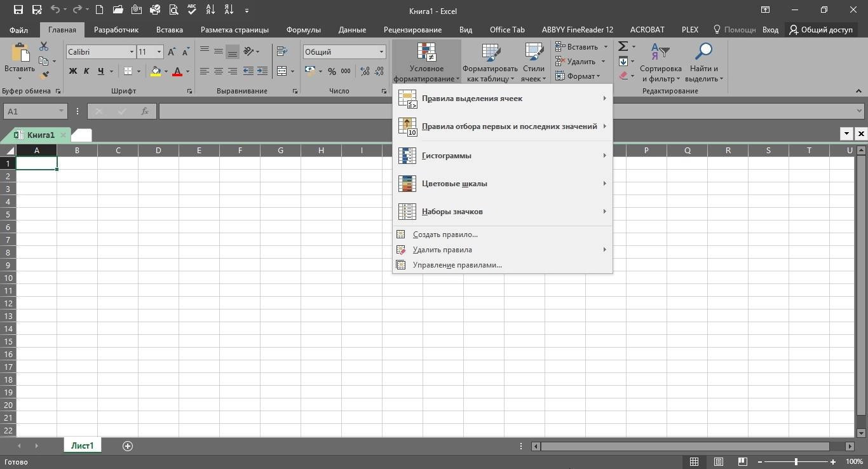Open Правила выделения ячеек submenu
The width and height of the screenshot is (868, 469).
pyautogui.click(x=502, y=99)
